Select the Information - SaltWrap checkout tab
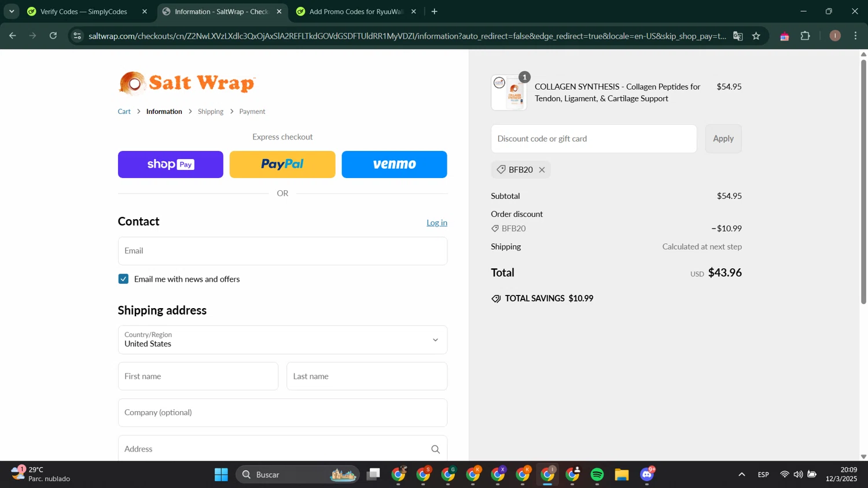 click(x=222, y=12)
